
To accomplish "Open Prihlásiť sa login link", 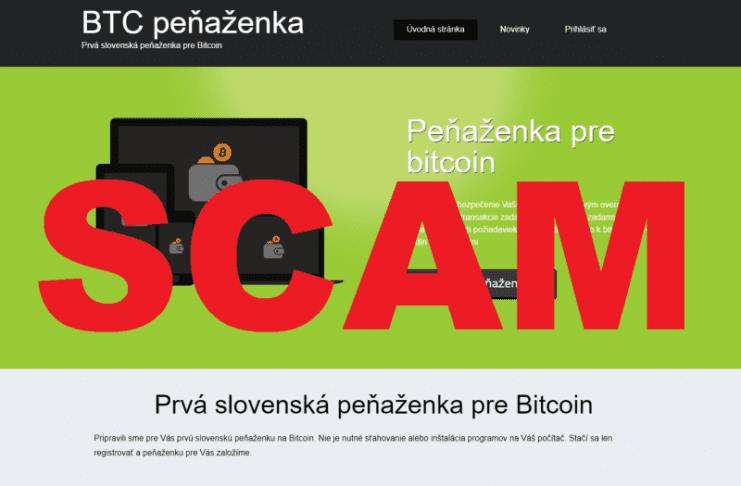I will [x=585, y=29].
